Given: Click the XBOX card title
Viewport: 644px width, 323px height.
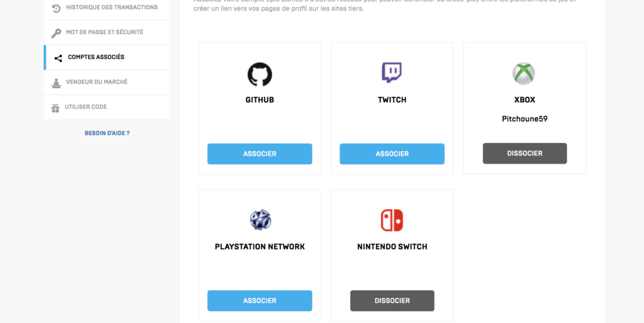Looking at the screenshot, I should (525, 100).
